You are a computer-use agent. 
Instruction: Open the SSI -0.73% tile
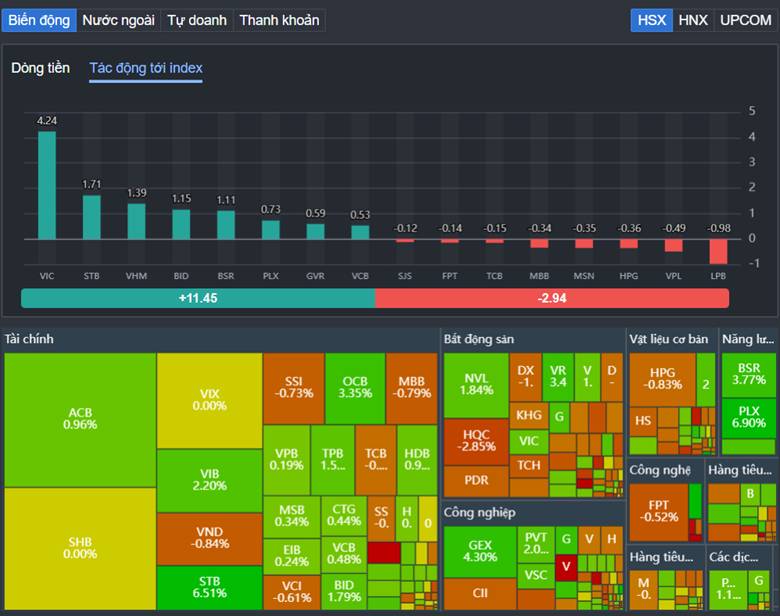(x=293, y=388)
